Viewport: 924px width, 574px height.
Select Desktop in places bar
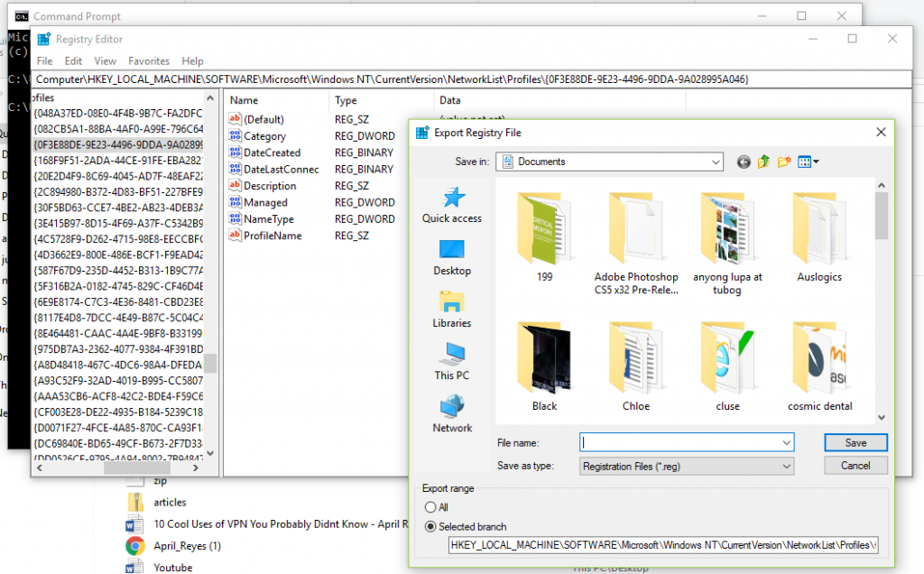[452, 257]
